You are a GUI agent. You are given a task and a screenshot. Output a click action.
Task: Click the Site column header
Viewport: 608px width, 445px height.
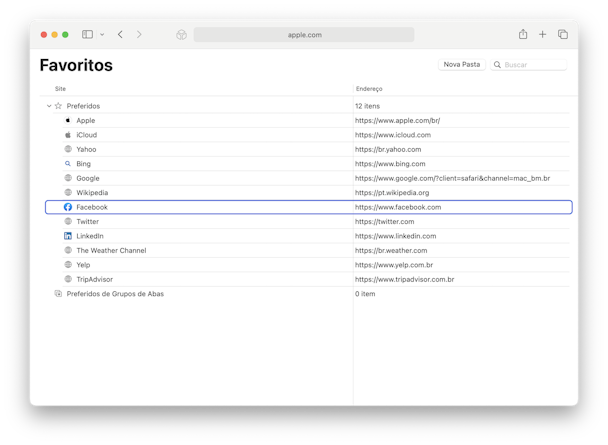pos(60,89)
